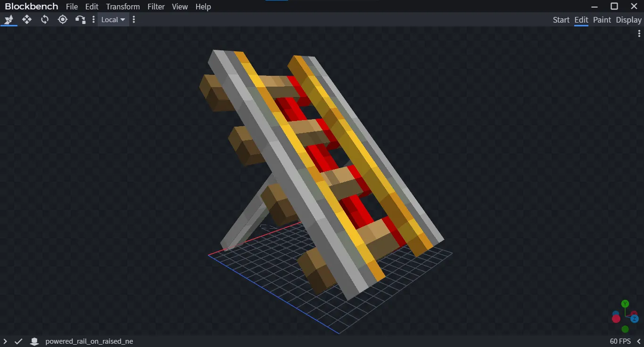Select the Rotate tool
The image size is (644, 347).
tap(45, 19)
